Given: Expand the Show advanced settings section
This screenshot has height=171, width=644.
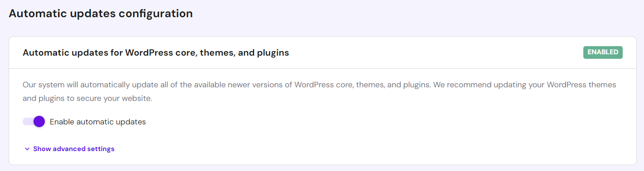Looking at the screenshot, I should [x=69, y=149].
